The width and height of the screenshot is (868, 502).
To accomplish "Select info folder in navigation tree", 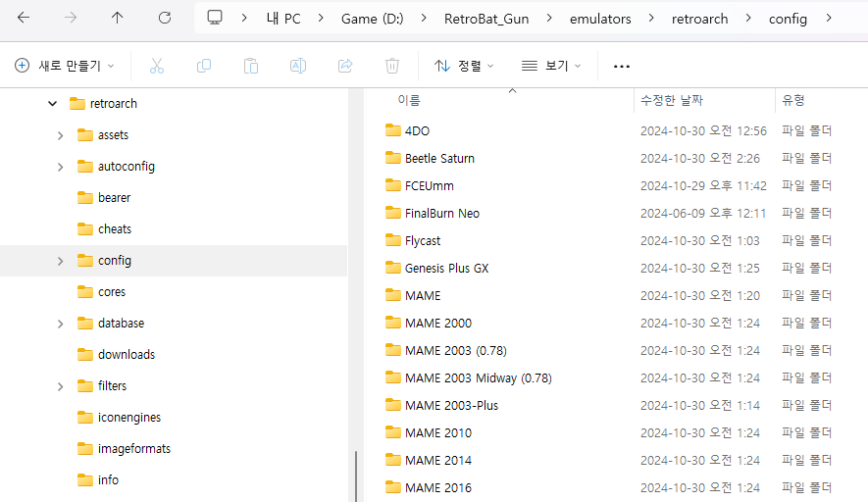I will (x=98, y=479).
